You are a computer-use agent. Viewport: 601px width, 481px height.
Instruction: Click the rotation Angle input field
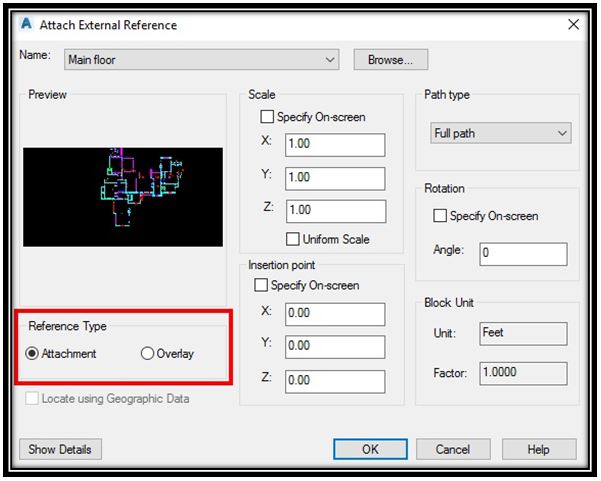(523, 254)
